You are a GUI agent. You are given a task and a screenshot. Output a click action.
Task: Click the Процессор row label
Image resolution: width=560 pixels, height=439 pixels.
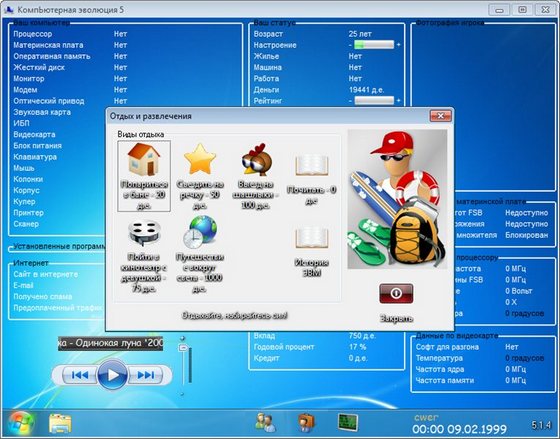click(x=32, y=34)
